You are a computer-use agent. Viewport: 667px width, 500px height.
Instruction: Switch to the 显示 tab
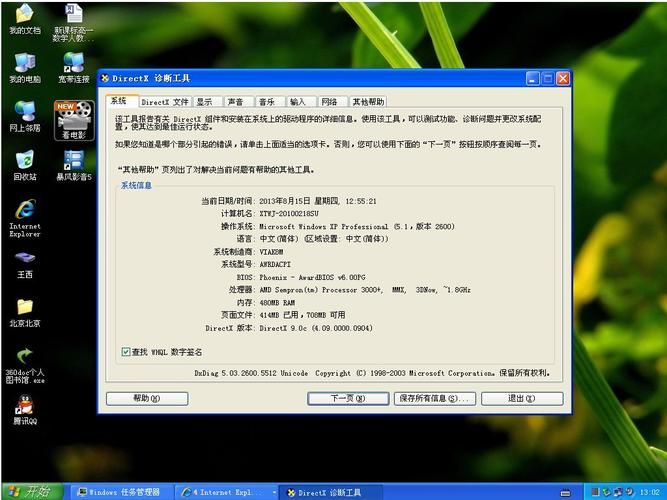click(208, 102)
